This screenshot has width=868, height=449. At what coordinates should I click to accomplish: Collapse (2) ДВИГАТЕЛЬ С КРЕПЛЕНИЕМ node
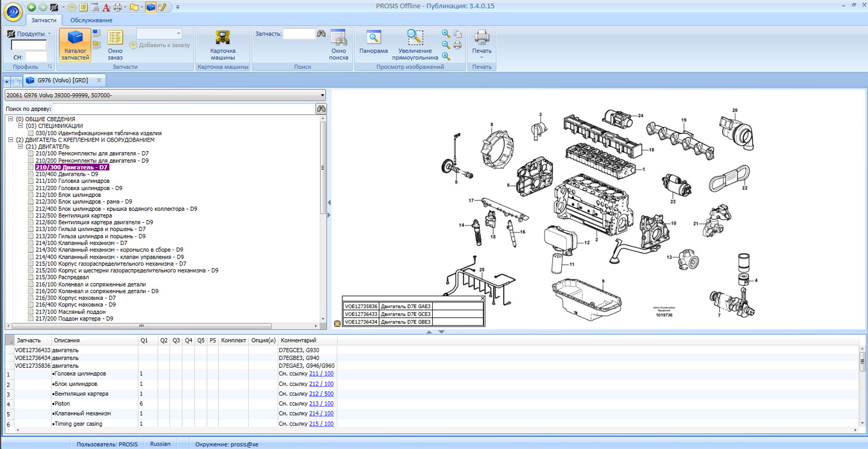pos(11,140)
